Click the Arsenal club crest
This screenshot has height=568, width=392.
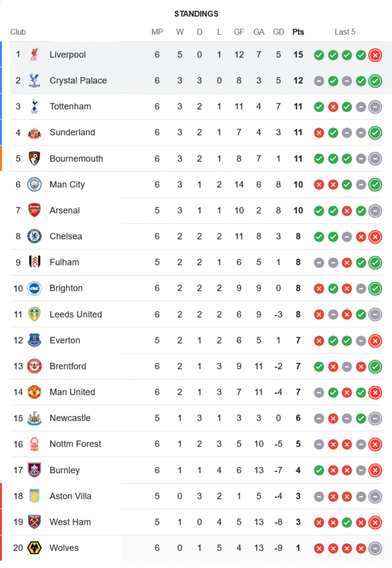[35, 210]
